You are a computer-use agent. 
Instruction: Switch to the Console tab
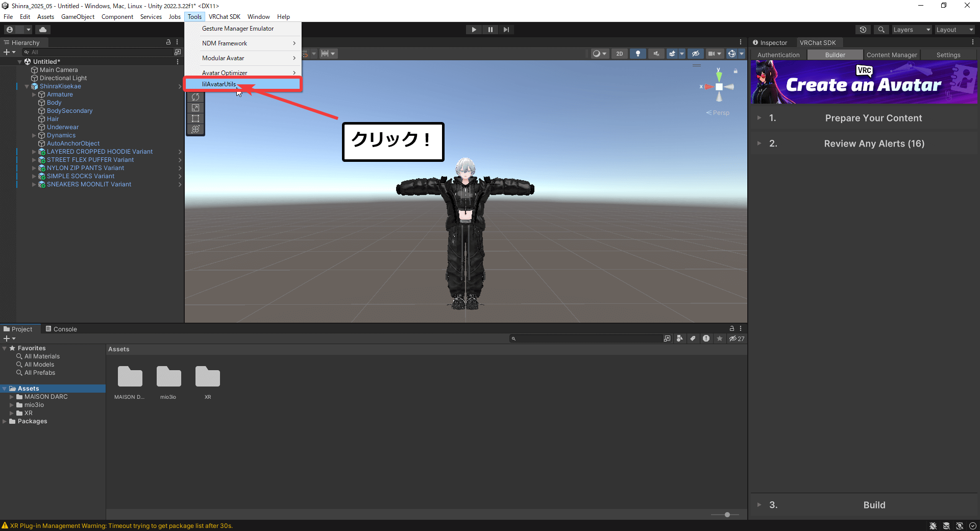tap(61, 329)
